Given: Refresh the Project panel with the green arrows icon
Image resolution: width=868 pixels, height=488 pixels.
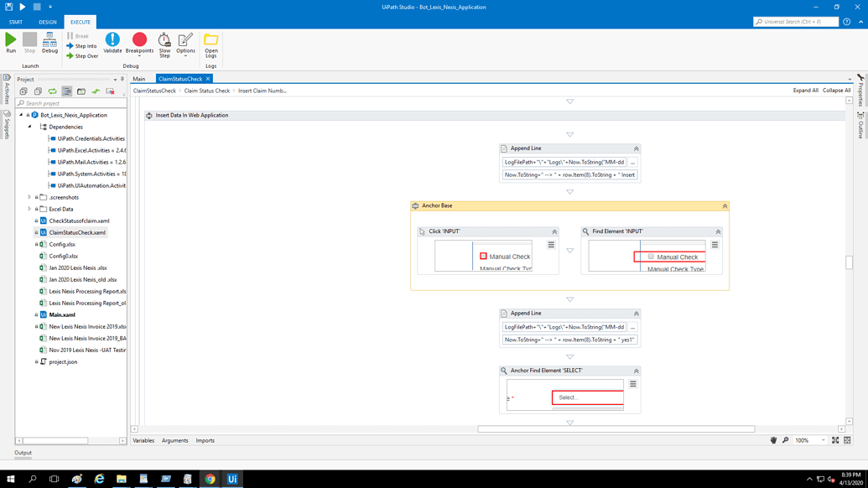Looking at the screenshot, I should pyautogui.click(x=53, y=91).
